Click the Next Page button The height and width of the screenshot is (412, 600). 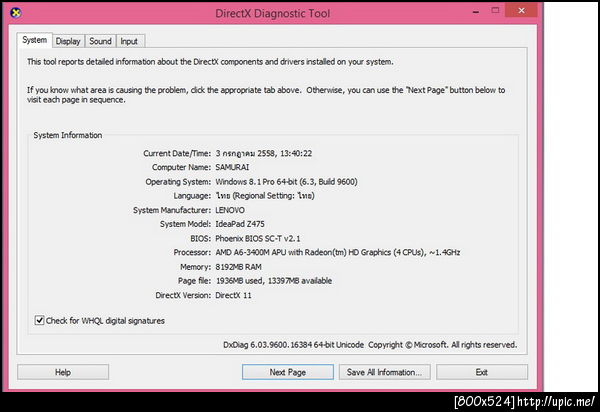click(288, 372)
